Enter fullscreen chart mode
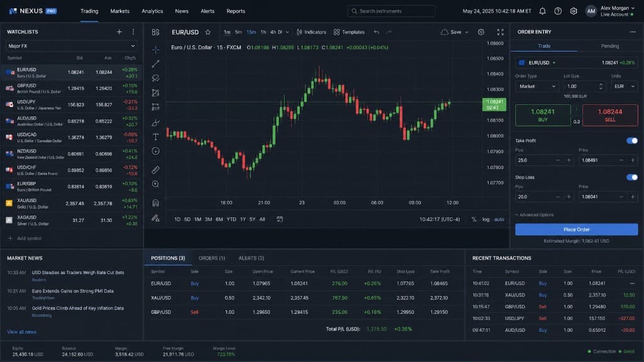This screenshot has width=644, height=362. 500,32
